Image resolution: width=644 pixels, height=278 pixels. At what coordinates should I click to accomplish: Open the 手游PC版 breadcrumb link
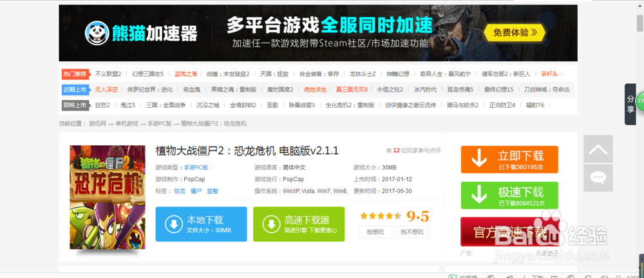click(x=159, y=123)
